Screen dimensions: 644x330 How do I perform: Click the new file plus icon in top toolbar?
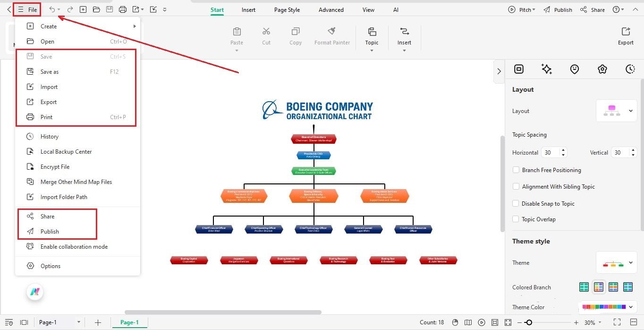click(x=83, y=9)
